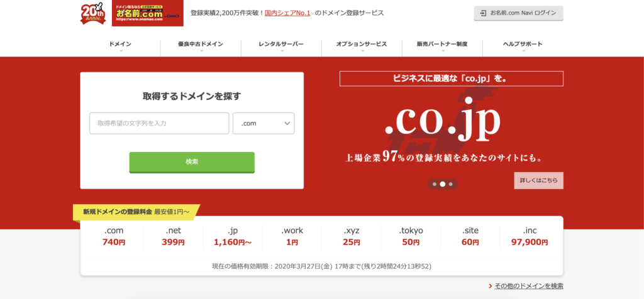This screenshot has height=299, width=644.
Task: Select the .net 399円 price cell
Action: [x=174, y=237]
